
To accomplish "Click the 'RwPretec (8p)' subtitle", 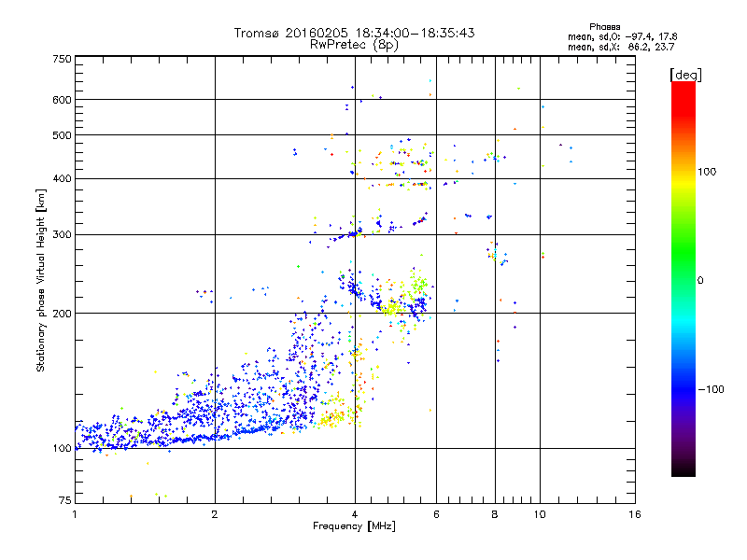I will [x=354, y=45].
